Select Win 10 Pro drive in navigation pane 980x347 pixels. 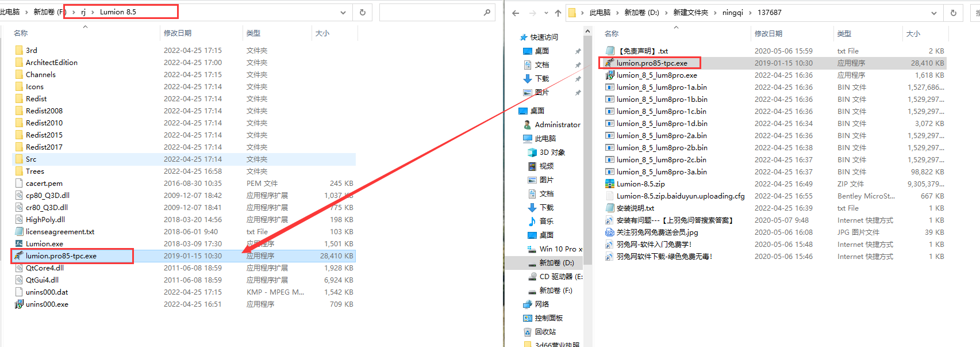pos(555,249)
